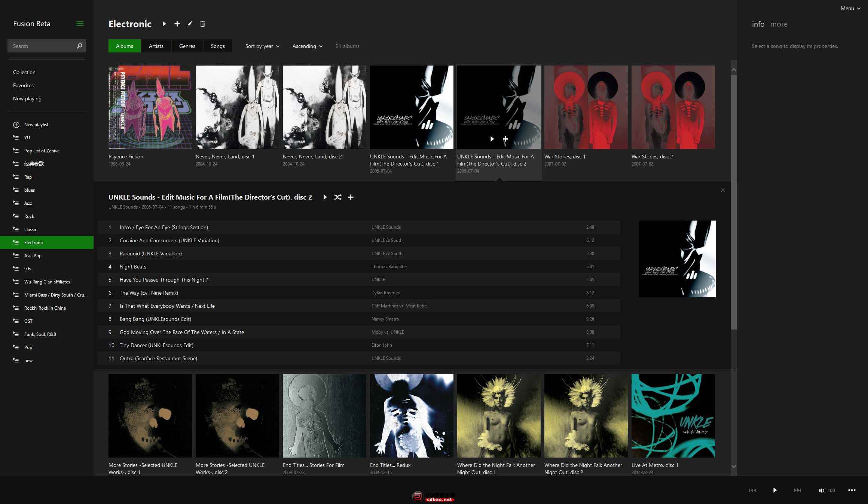Screen dimensions: 868x504
Task: Switch to the Albums tab
Action: (125, 46)
